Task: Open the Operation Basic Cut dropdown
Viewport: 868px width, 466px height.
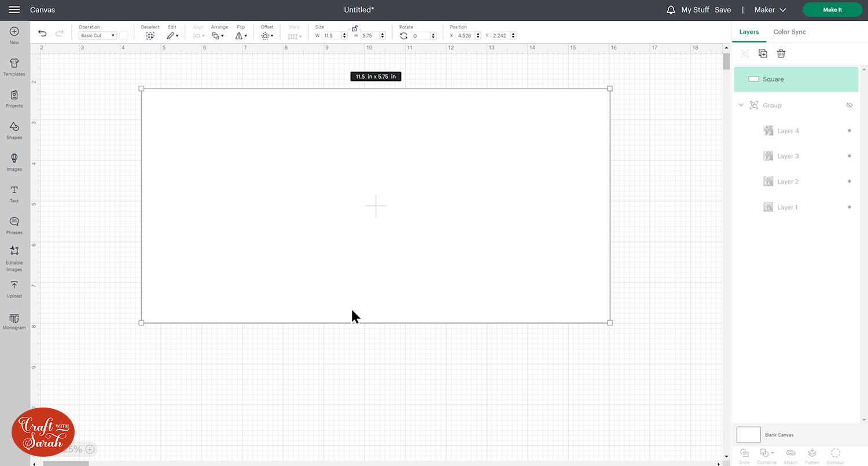Action: (97, 36)
